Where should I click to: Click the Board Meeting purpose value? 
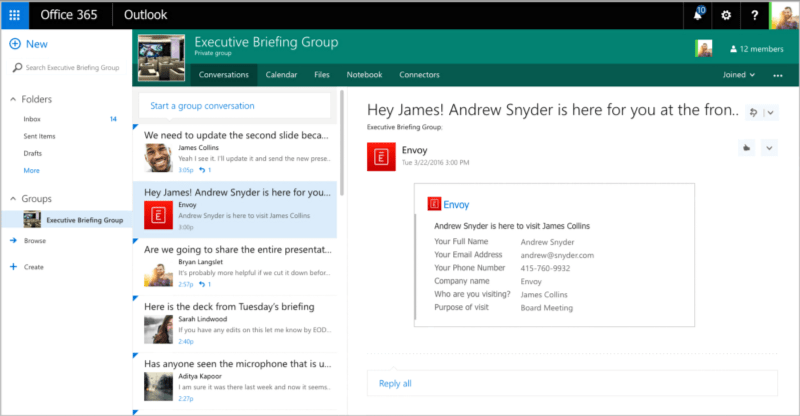click(x=546, y=308)
